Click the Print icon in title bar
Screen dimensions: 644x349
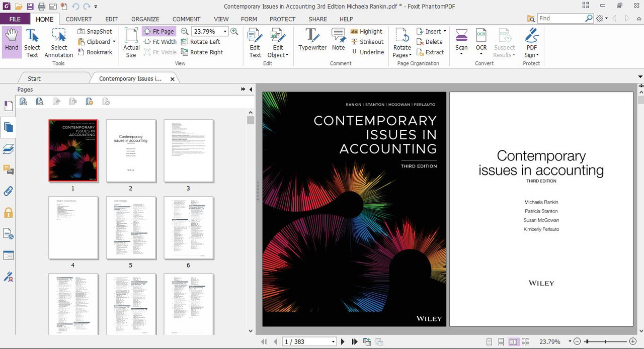point(41,6)
